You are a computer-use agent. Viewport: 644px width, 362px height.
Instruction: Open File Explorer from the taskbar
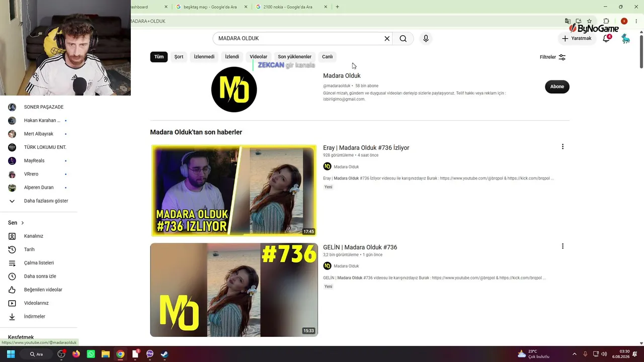(106, 354)
